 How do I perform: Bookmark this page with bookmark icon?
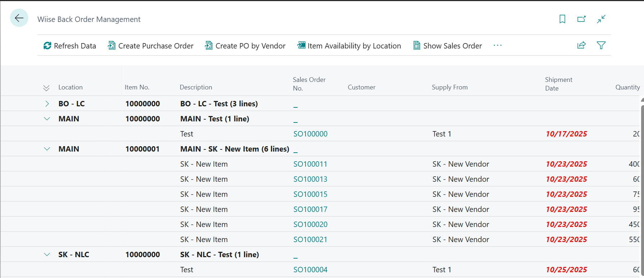562,19
